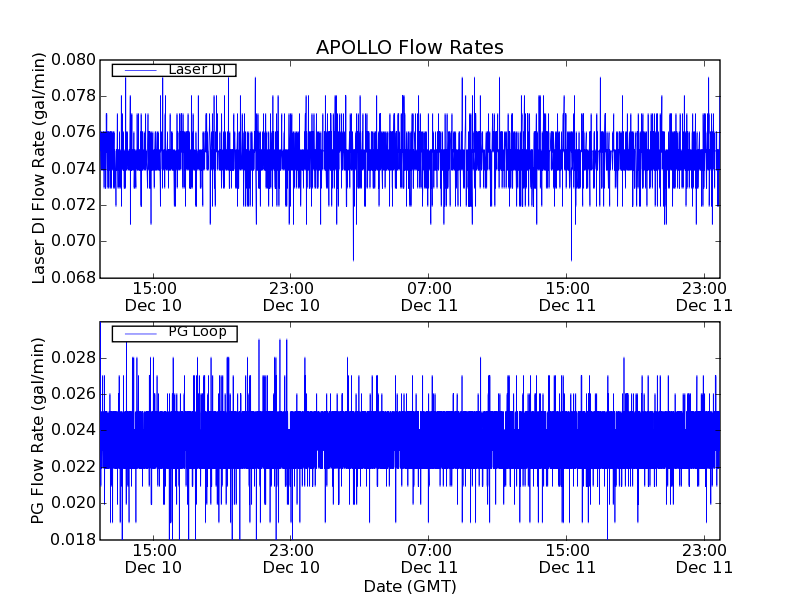The image size is (800, 600).
Task: Click the blue line sample in PG Loop legend
Action: click(138, 333)
